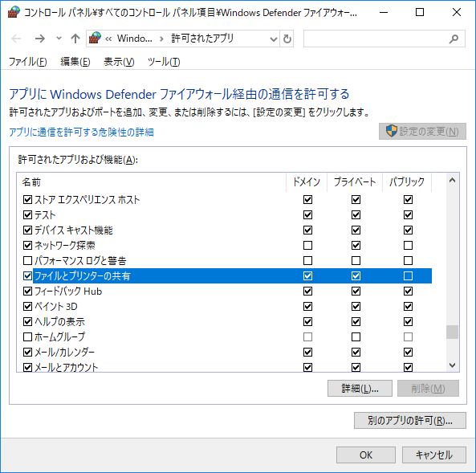The height and width of the screenshot is (473, 476).
Task: Click the search magnifier icon
Action: [454, 39]
